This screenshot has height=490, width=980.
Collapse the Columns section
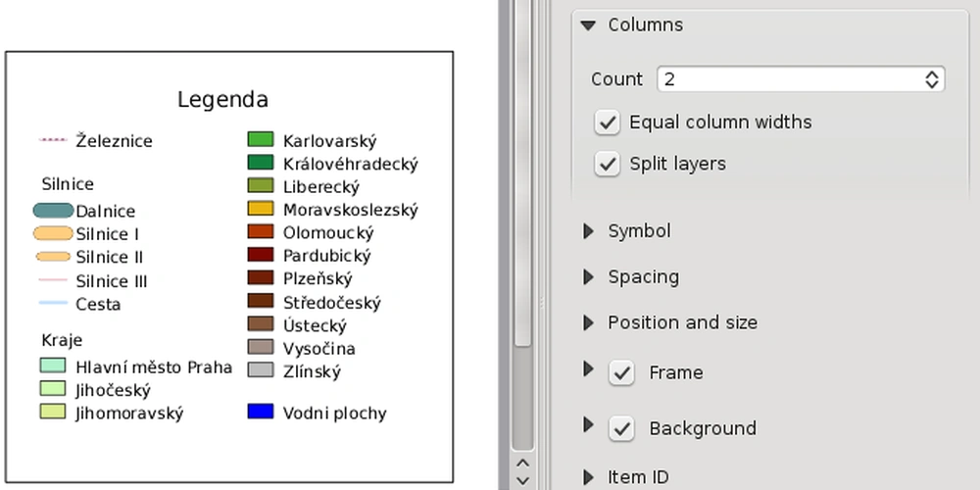(x=587, y=25)
